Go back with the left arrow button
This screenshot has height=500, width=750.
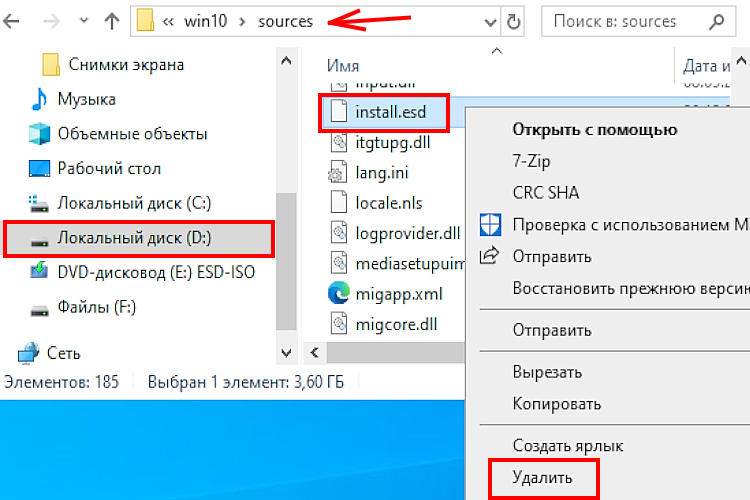(x=11, y=21)
